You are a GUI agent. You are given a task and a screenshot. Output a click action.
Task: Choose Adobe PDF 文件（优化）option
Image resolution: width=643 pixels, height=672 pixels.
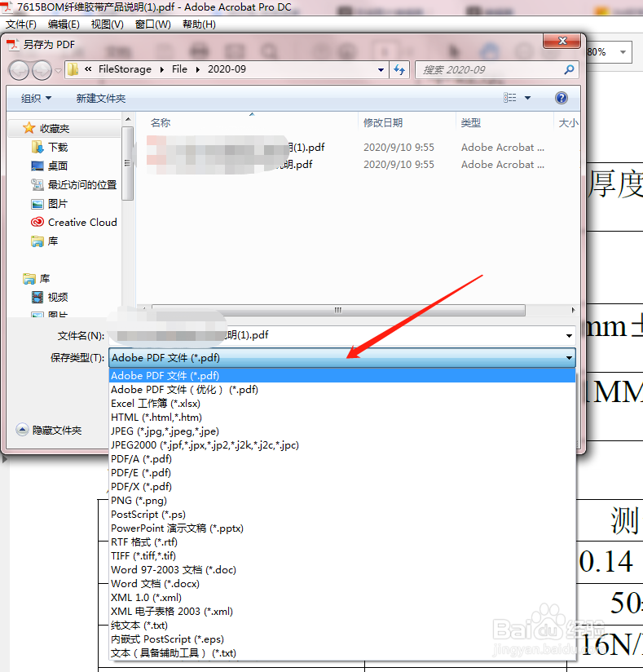341,390
